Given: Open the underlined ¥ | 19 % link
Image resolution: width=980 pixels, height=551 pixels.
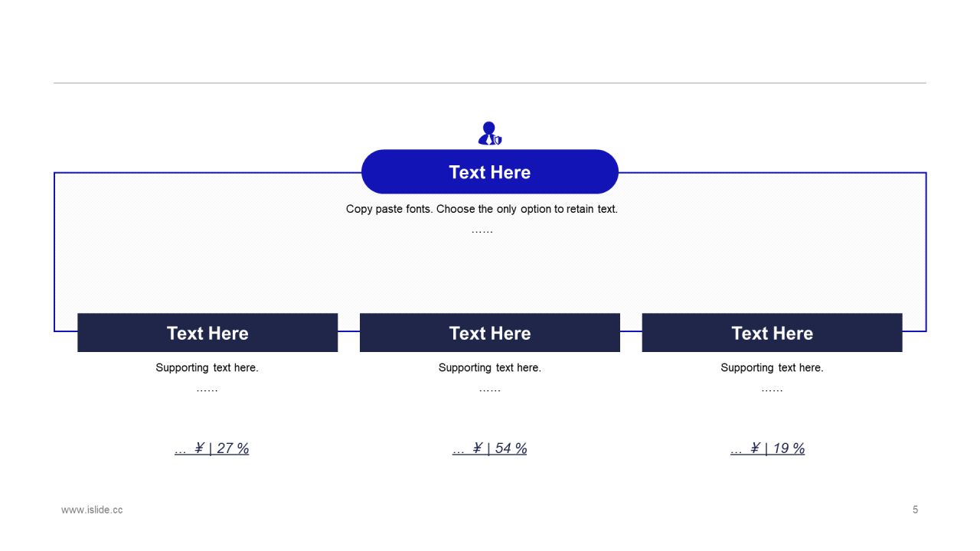Looking at the screenshot, I should 768,448.
